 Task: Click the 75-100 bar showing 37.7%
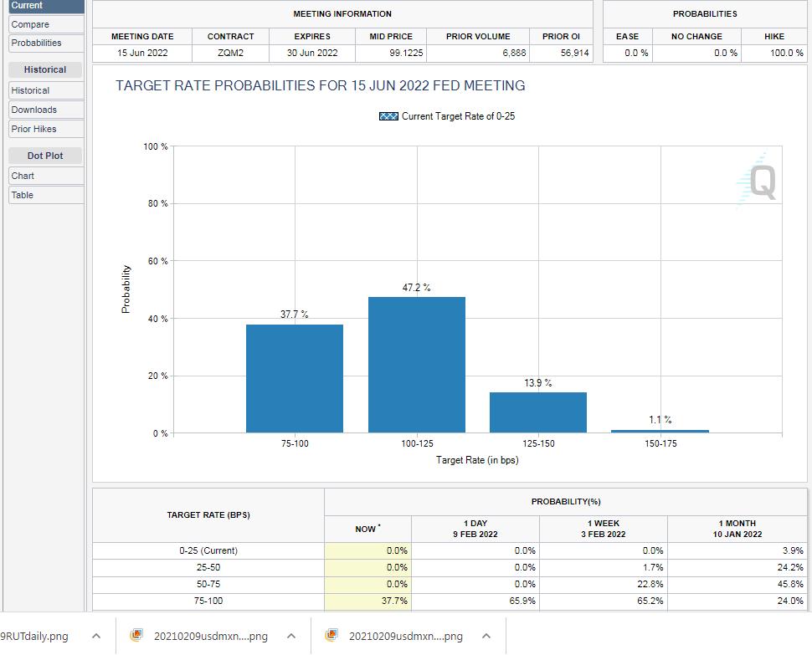point(294,378)
